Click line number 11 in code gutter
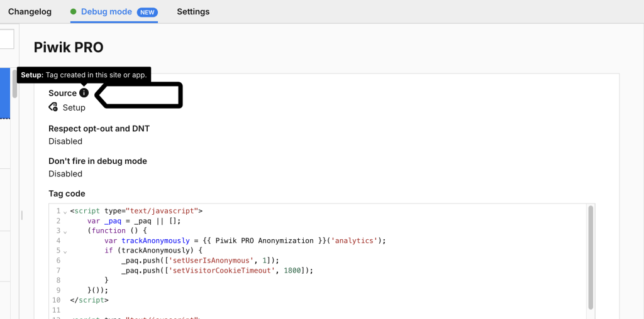 [x=56, y=310]
